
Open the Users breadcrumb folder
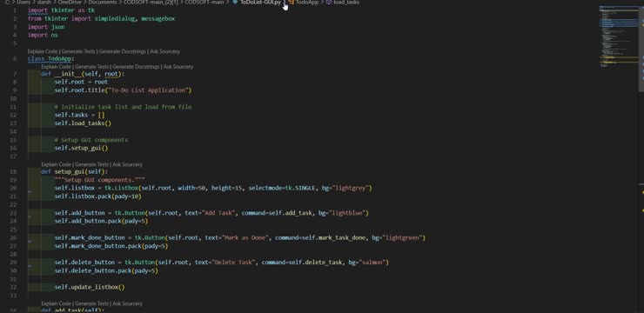point(23,3)
